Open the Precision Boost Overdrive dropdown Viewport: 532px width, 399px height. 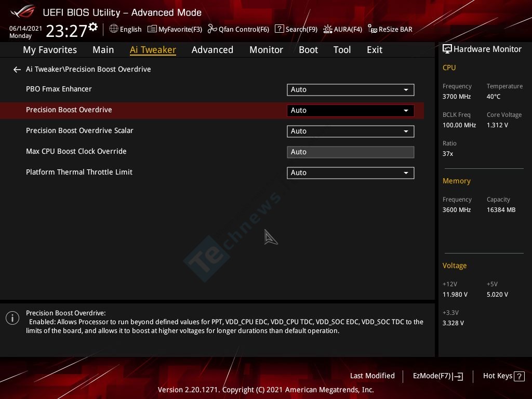coord(351,110)
